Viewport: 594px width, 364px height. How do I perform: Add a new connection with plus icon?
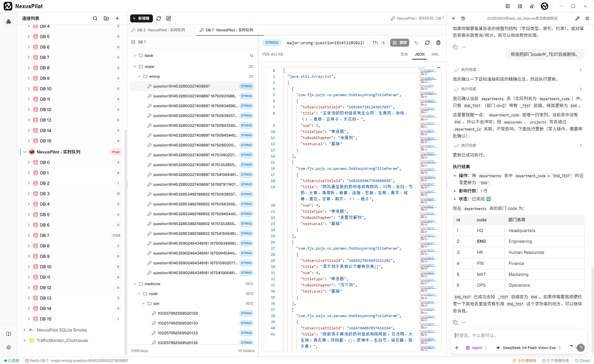coord(117,19)
